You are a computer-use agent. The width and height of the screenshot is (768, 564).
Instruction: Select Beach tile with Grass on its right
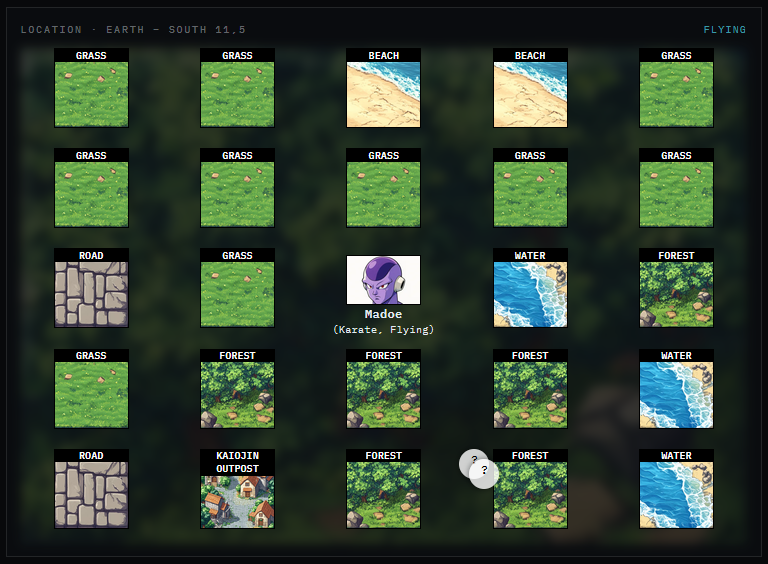coord(530,88)
